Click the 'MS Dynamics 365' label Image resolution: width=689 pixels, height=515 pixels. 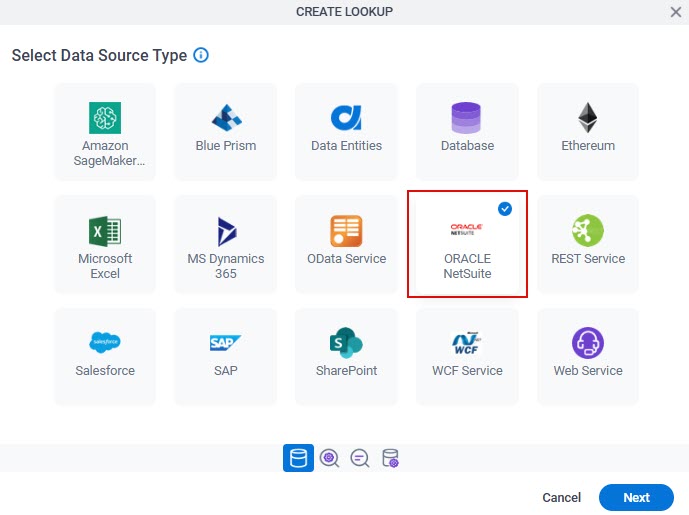click(226, 266)
